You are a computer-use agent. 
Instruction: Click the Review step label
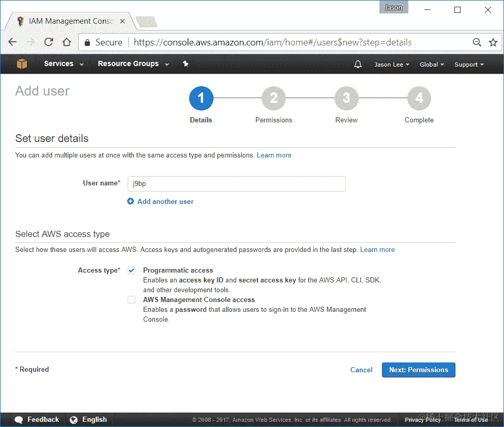346,120
